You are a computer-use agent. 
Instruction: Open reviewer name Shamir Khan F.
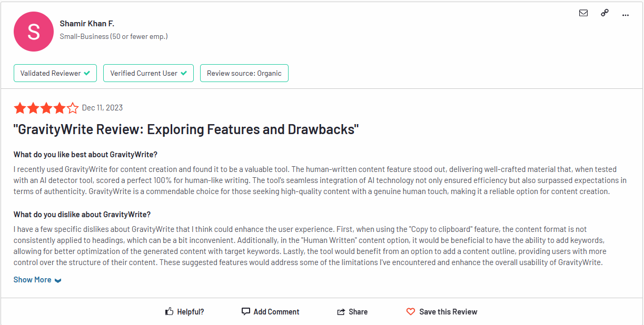pyautogui.click(x=87, y=24)
